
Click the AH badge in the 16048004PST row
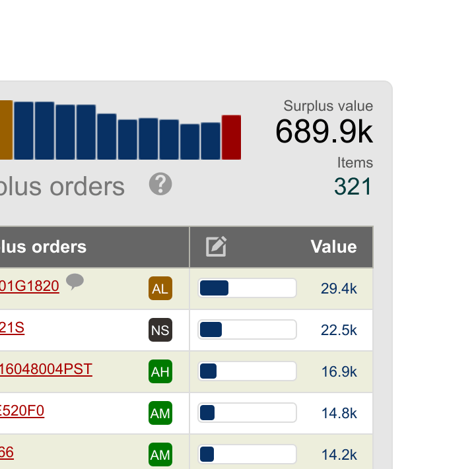click(x=160, y=371)
